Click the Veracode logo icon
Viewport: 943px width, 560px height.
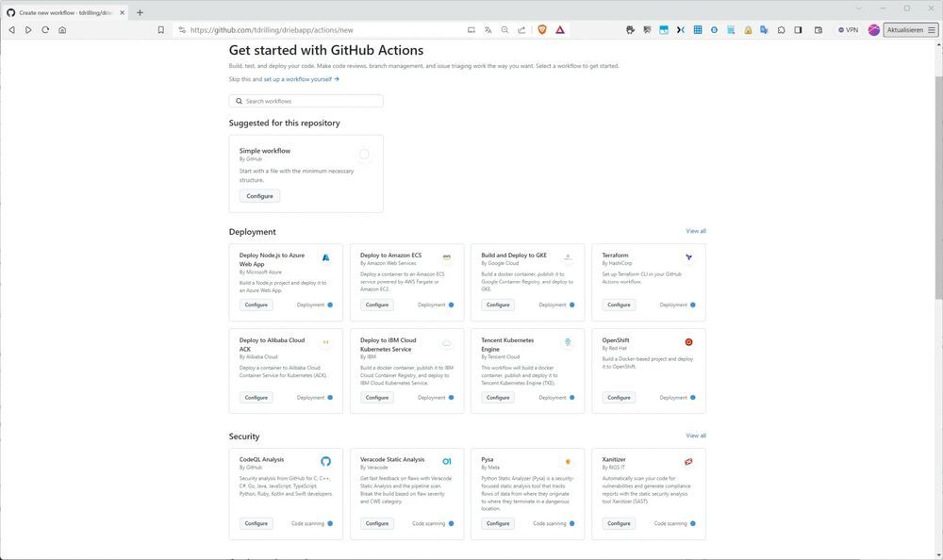tap(446, 461)
